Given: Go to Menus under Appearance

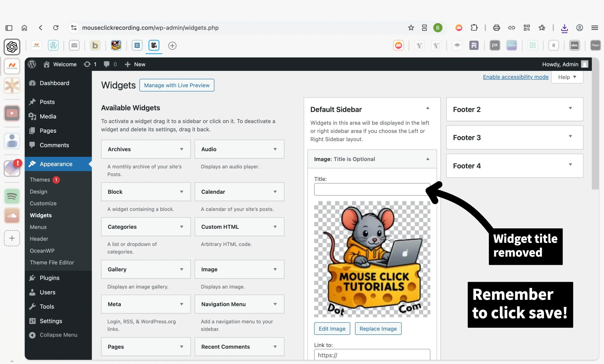Looking at the screenshot, I should 38,227.
